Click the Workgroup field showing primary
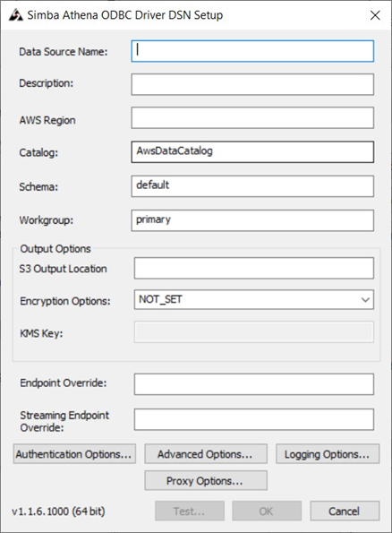 coord(252,220)
